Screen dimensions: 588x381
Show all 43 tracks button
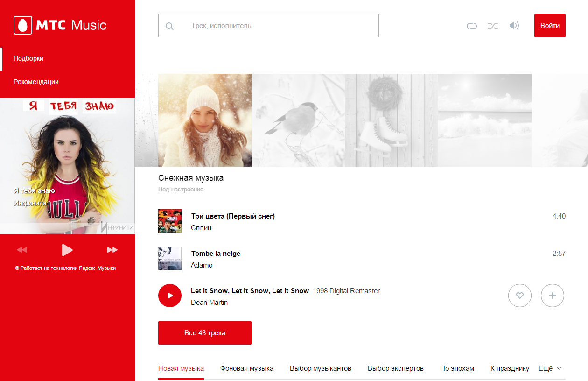pyautogui.click(x=205, y=333)
